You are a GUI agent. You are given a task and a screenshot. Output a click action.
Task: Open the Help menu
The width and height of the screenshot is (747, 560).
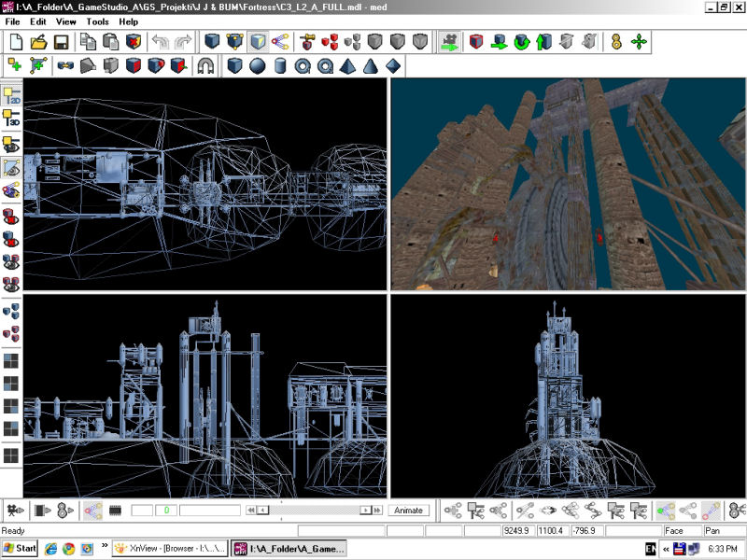[128, 21]
